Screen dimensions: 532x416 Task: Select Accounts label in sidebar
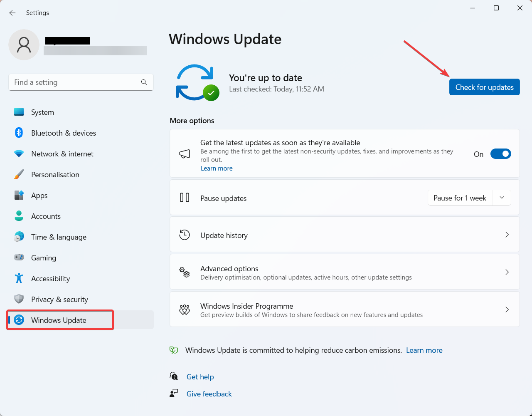pos(46,216)
